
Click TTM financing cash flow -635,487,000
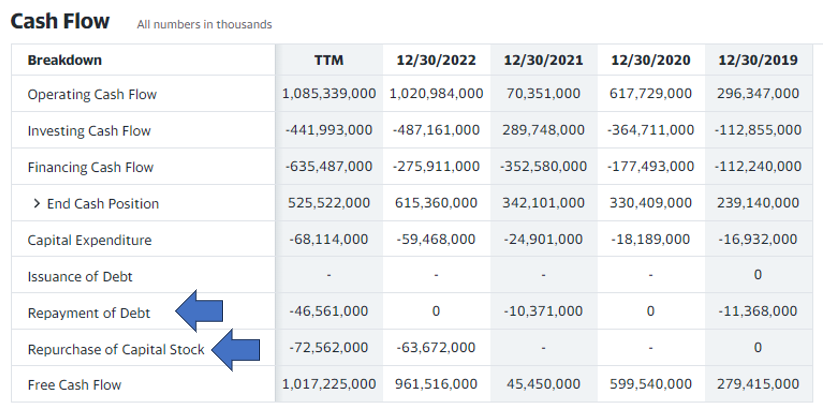coord(329,167)
